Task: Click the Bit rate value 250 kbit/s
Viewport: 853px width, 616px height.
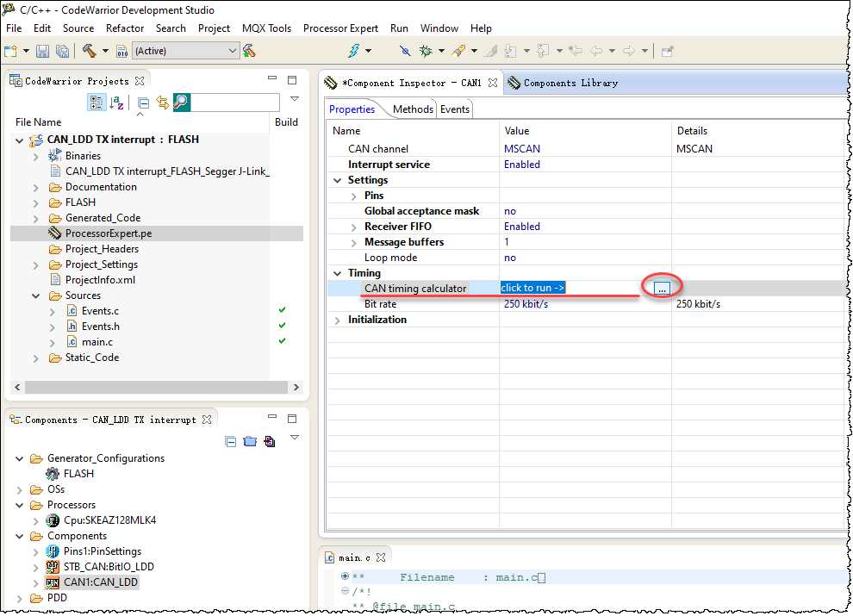Action: [x=526, y=304]
